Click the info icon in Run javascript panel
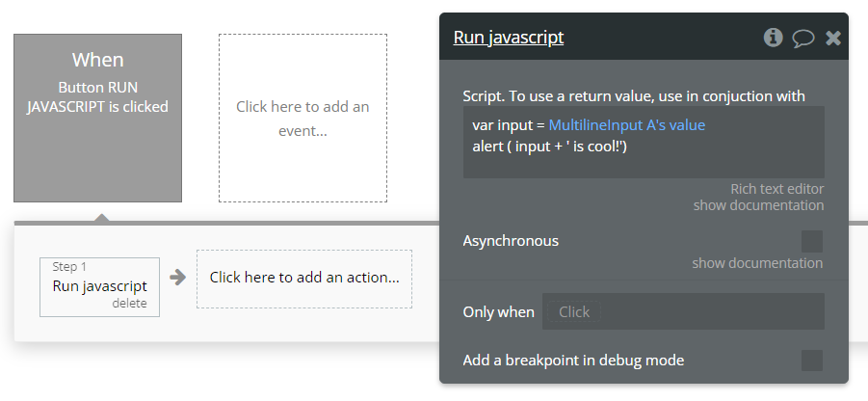Screen dimensions: 868x401 coord(773,38)
